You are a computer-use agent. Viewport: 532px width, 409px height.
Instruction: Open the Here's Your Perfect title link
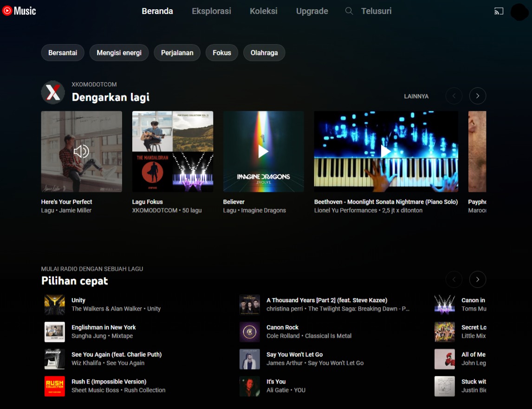coord(66,202)
